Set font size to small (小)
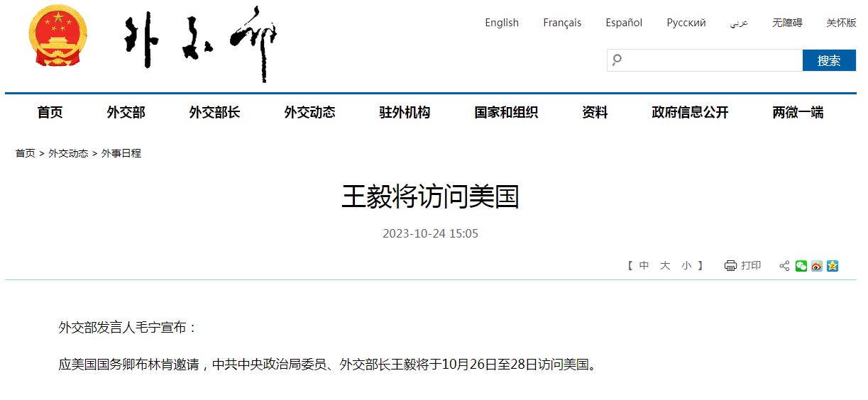 [x=686, y=265]
